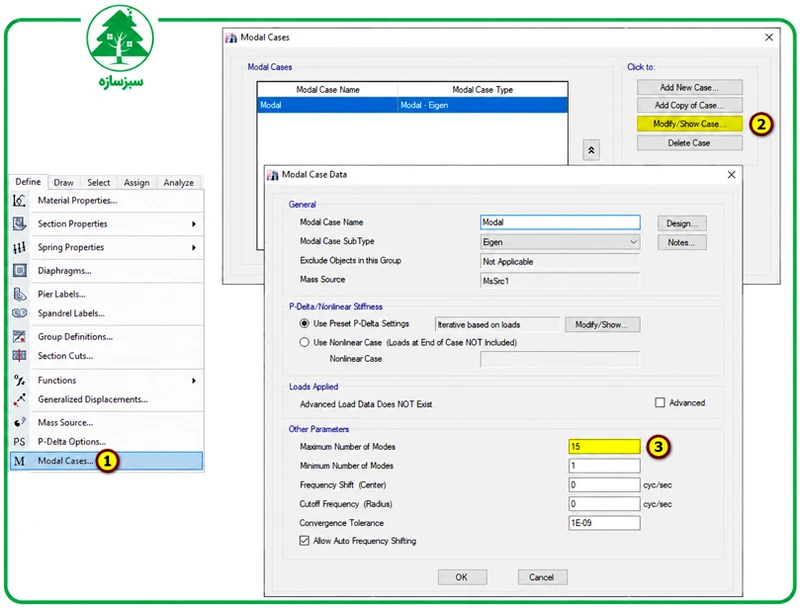
Task: Click the Mass Source icon
Action: click(19, 422)
